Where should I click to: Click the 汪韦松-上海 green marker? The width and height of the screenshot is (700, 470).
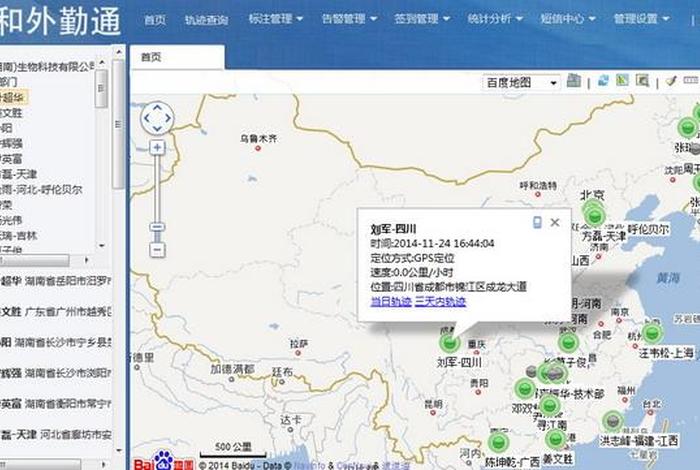[x=652, y=333]
